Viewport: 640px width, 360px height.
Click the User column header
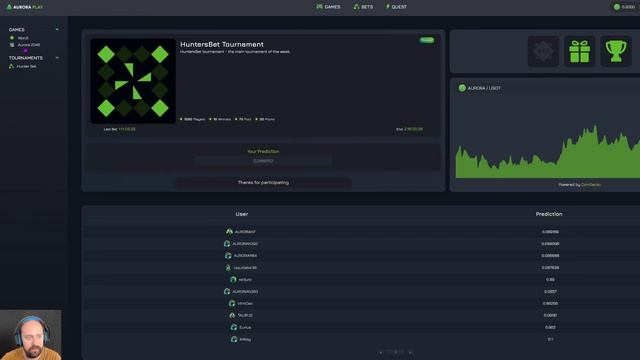click(242, 214)
